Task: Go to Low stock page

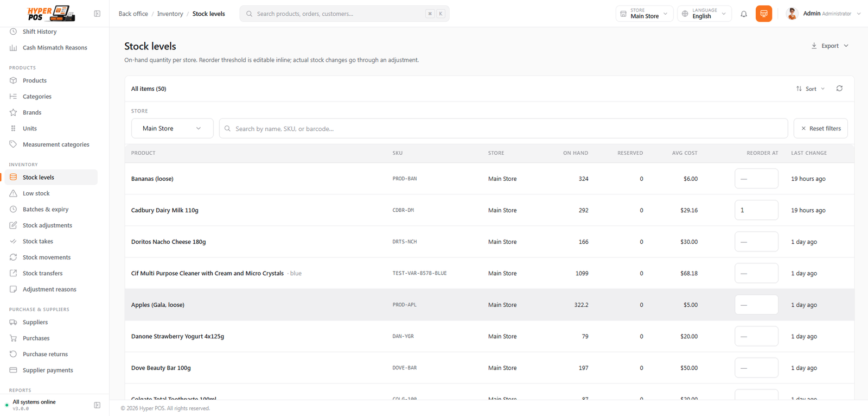Action: click(51, 193)
